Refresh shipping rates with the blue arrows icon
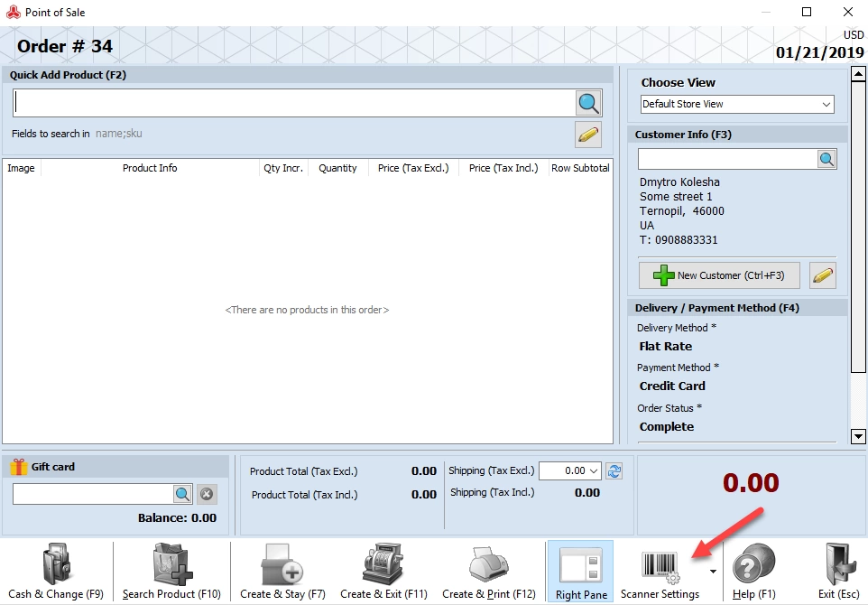The width and height of the screenshot is (868, 605). point(614,471)
